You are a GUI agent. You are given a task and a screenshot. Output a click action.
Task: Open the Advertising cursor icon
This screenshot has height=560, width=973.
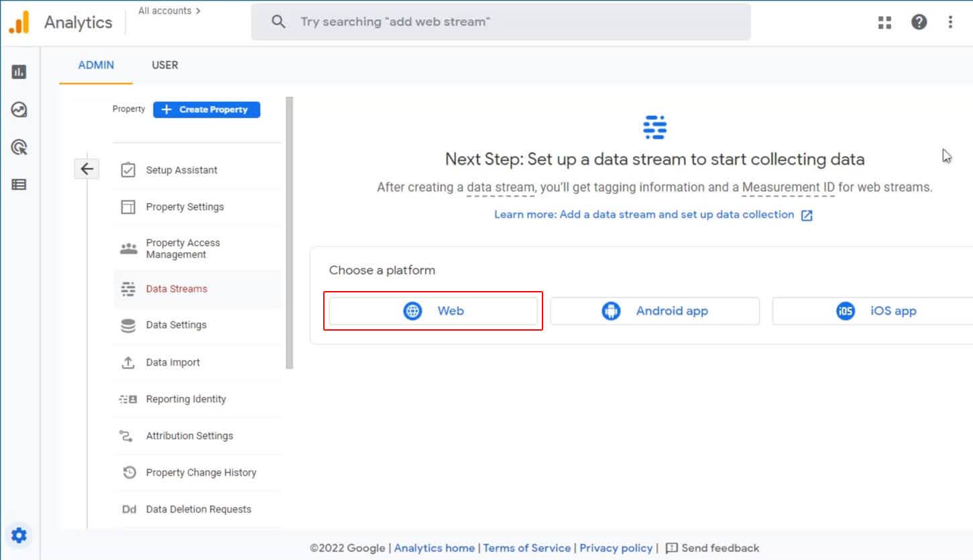coord(19,147)
